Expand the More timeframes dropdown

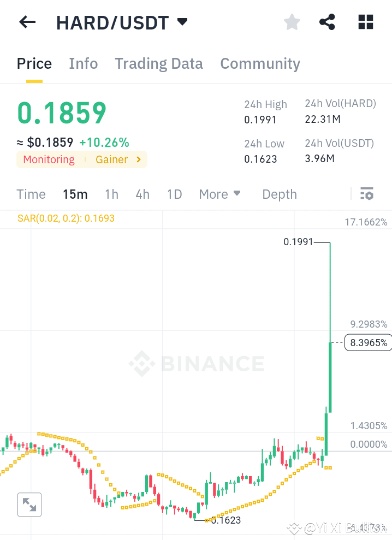click(x=219, y=194)
